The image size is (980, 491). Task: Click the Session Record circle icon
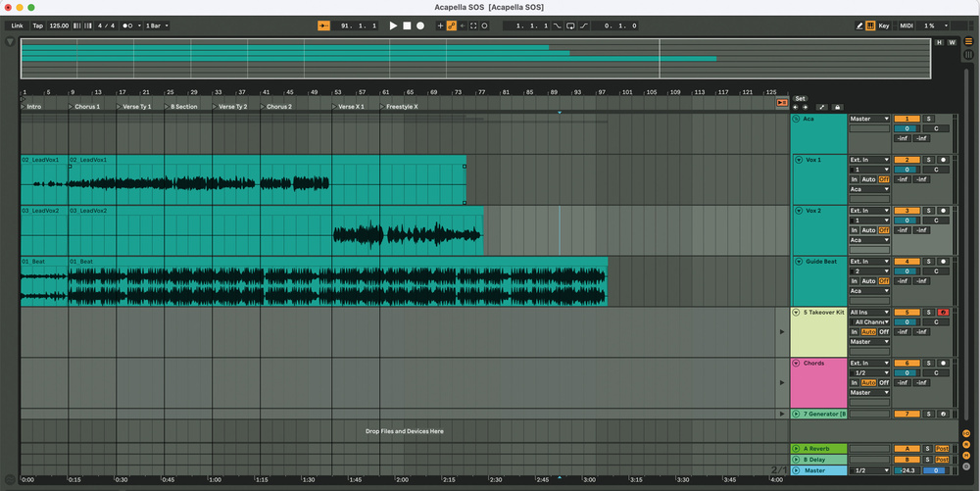click(x=484, y=25)
